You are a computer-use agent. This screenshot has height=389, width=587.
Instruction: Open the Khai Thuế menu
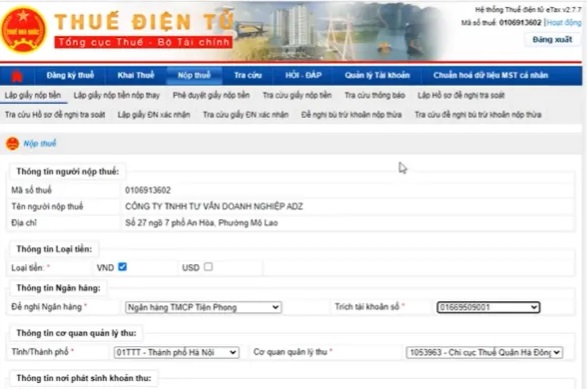click(136, 75)
